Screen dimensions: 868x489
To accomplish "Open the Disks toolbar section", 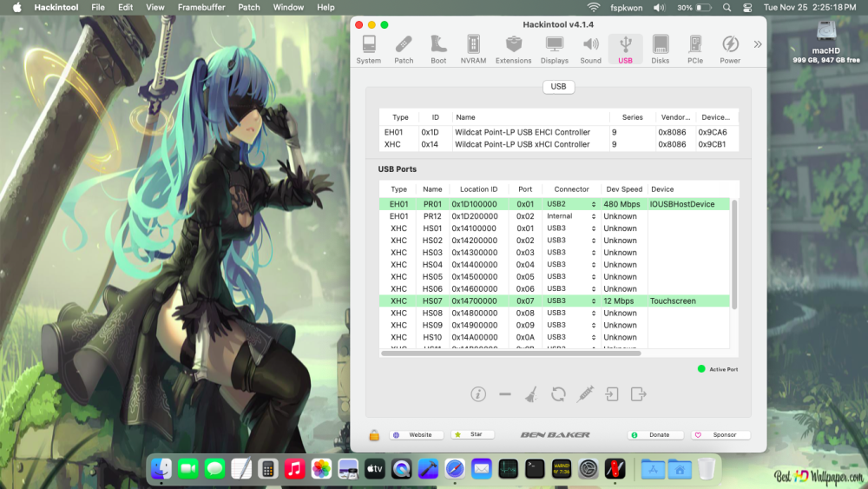I will (x=660, y=50).
